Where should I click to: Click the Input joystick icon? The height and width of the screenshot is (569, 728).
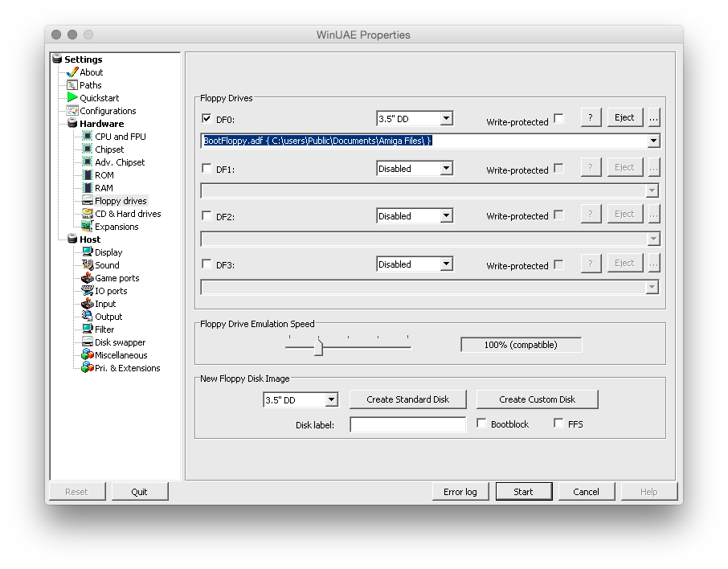87,303
